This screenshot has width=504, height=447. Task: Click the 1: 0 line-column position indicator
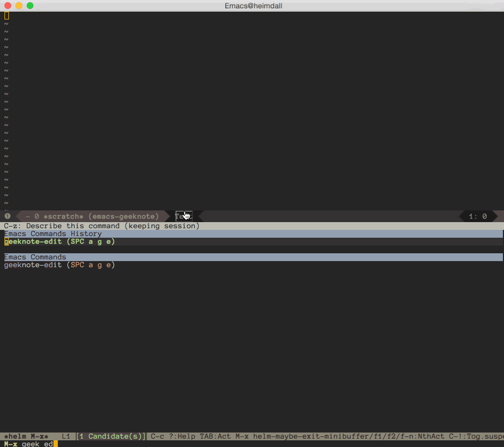478,217
